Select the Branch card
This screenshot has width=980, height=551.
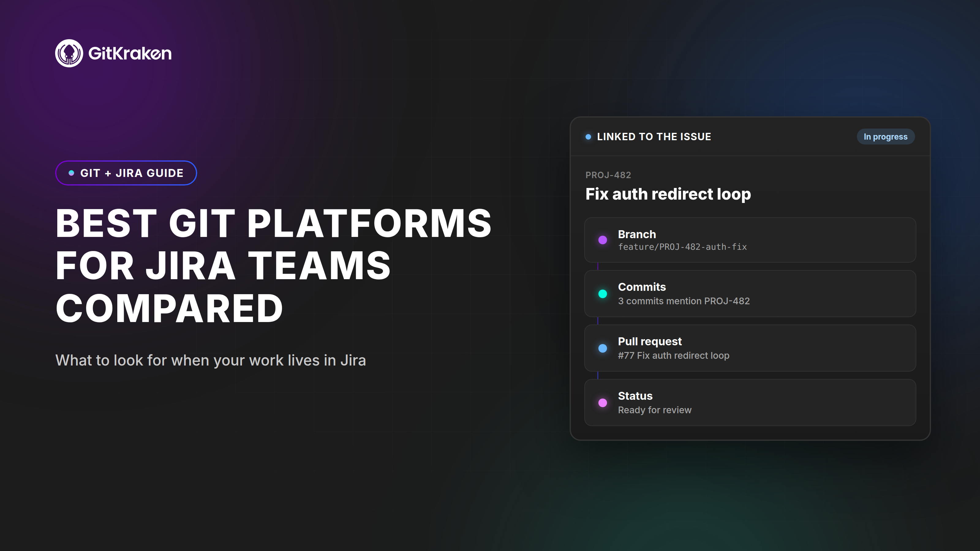(x=750, y=240)
